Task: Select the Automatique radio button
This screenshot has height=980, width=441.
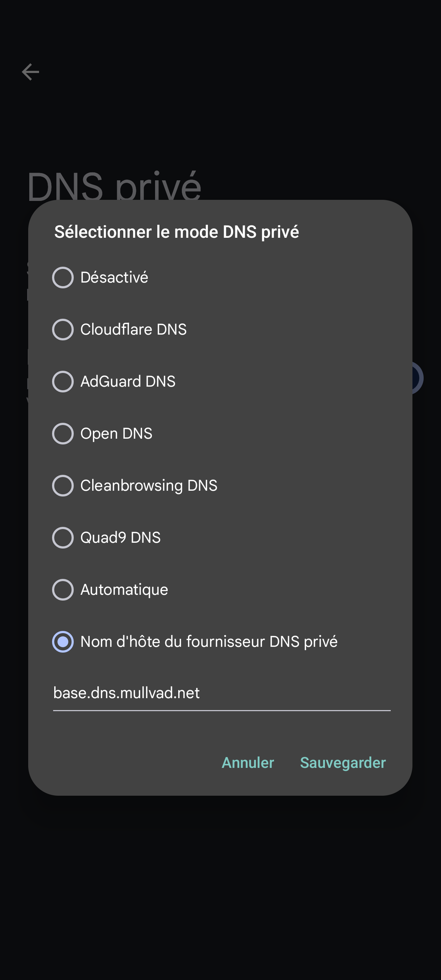Action: click(x=63, y=590)
